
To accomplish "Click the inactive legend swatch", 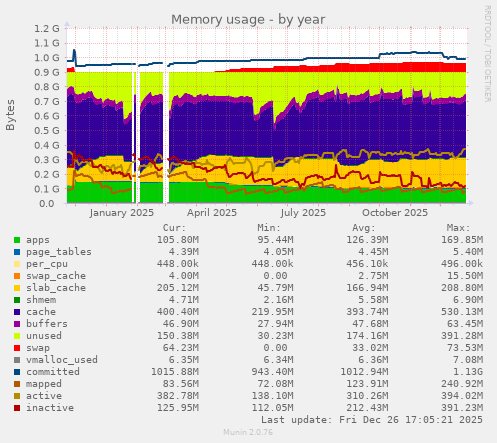I will click(17, 408).
